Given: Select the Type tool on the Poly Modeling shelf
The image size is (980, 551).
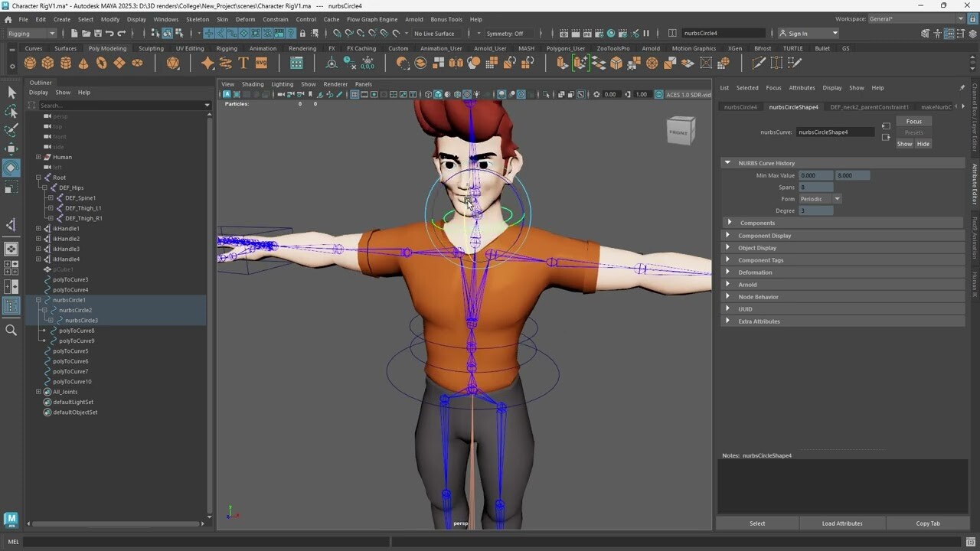Looking at the screenshot, I should point(243,63).
